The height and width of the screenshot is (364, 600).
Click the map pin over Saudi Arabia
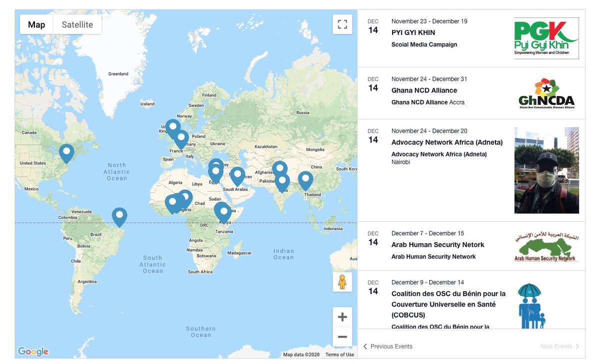click(x=237, y=176)
